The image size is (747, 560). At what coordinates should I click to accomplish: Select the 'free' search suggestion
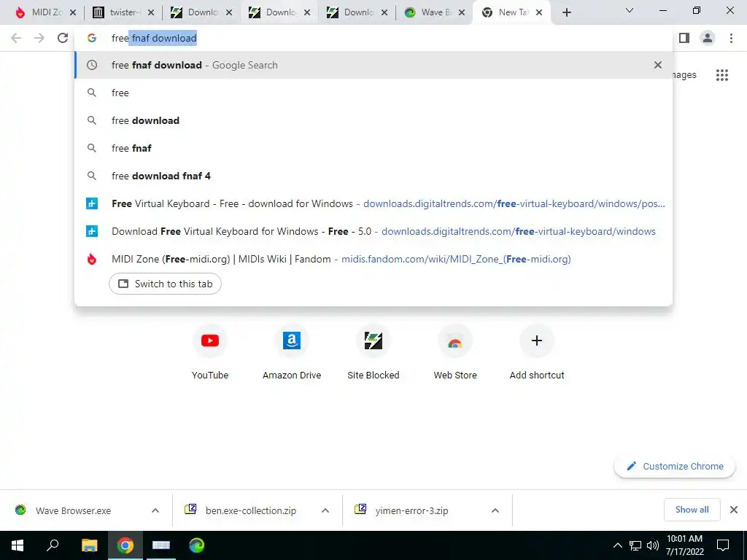[x=373, y=93]
